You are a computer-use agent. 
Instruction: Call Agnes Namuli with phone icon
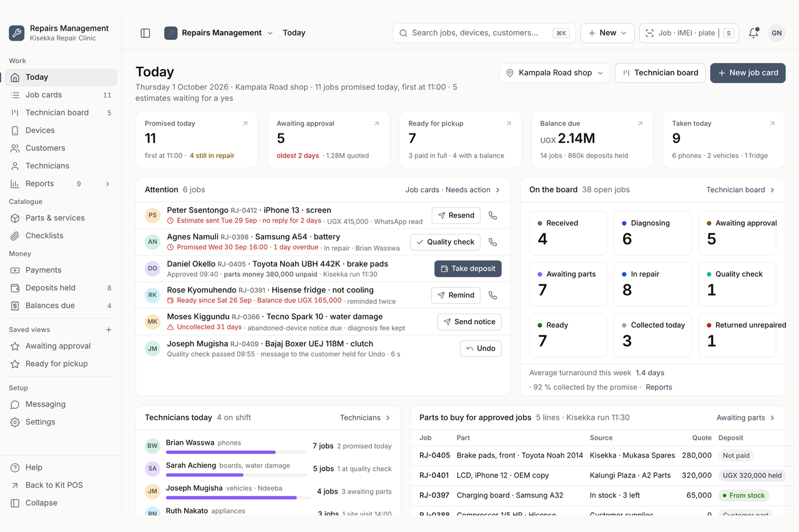coord(493,242)
